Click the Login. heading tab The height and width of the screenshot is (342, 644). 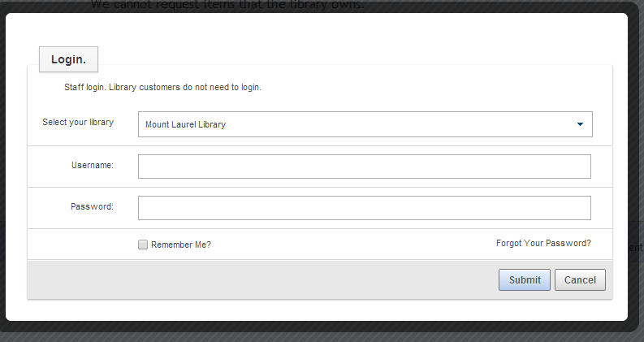(68, 59)
